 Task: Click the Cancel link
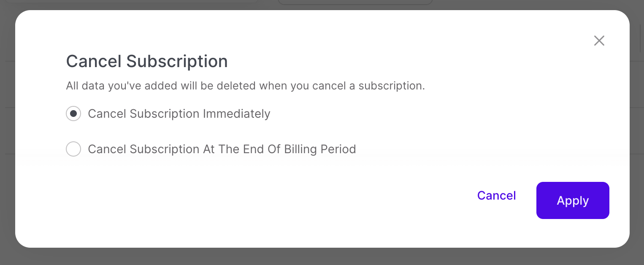496,195
